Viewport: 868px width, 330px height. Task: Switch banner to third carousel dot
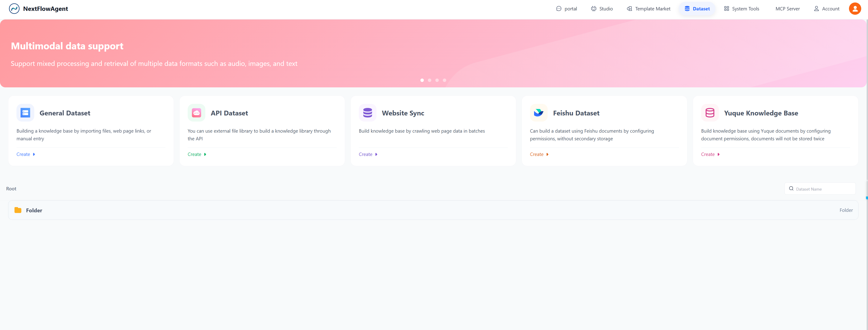point(437,80)
